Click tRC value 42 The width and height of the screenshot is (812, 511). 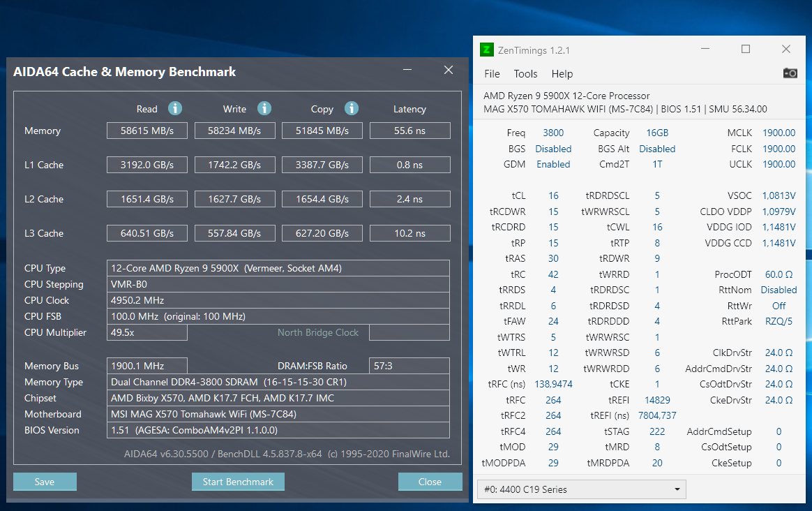point(553,274)
